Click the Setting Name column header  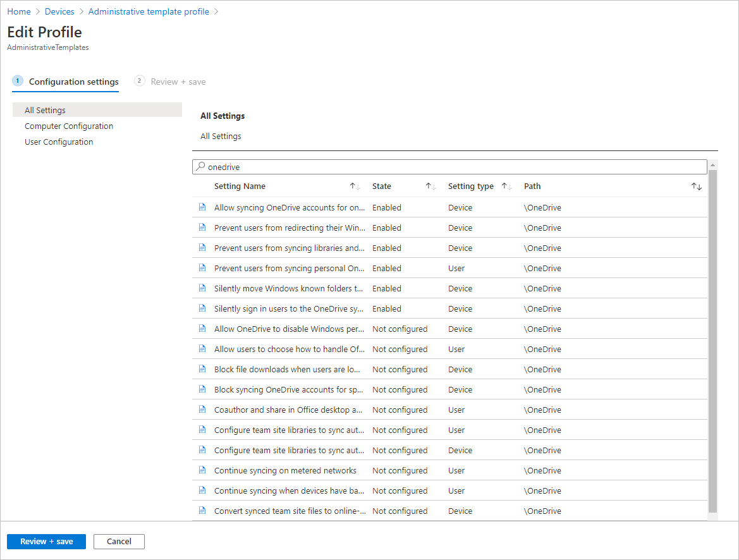point(240,186)
